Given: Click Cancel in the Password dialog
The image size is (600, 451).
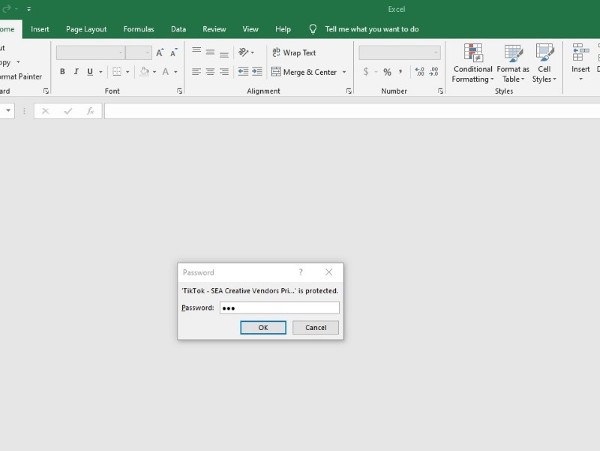Looking at the screenshot, I should click(x=315, y=327).
